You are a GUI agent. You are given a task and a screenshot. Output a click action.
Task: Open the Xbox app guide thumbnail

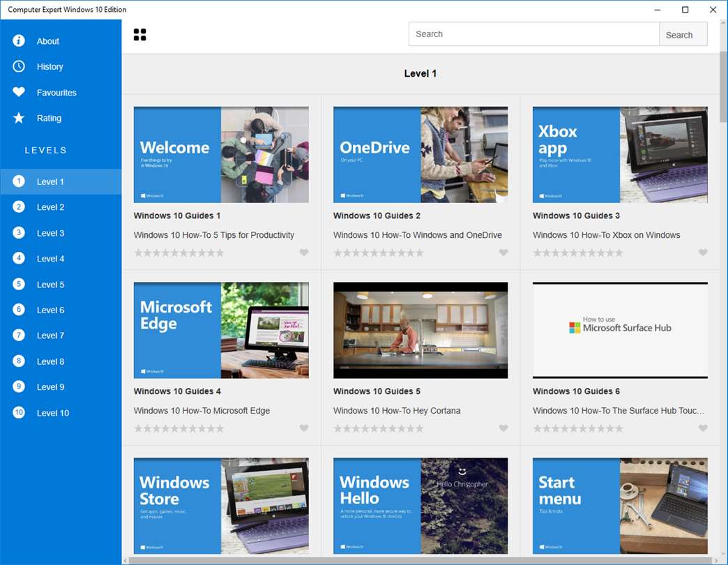(x=621, y=155)
